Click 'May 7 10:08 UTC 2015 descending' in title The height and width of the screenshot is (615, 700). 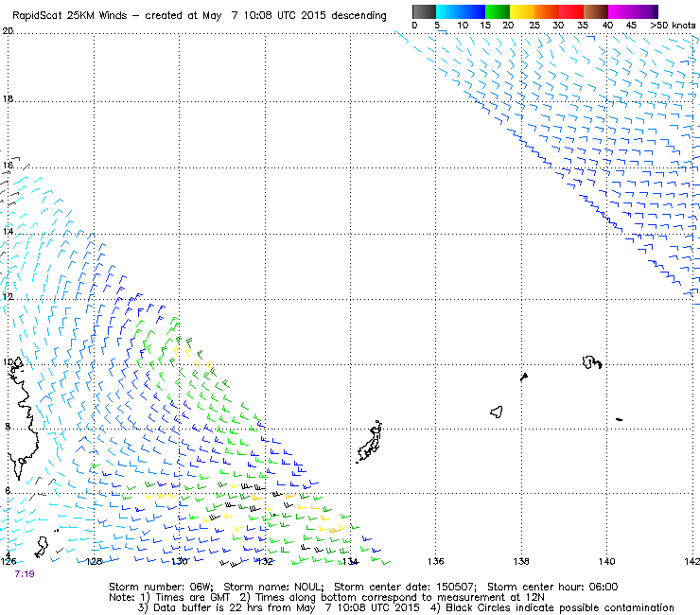point(294,16)
